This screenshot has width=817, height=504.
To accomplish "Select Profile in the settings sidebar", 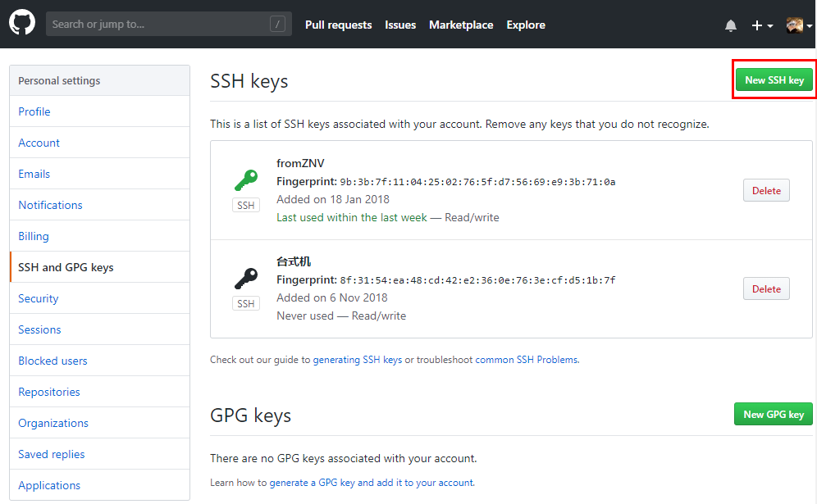I will pyautogui.click(x=34, y=111).
